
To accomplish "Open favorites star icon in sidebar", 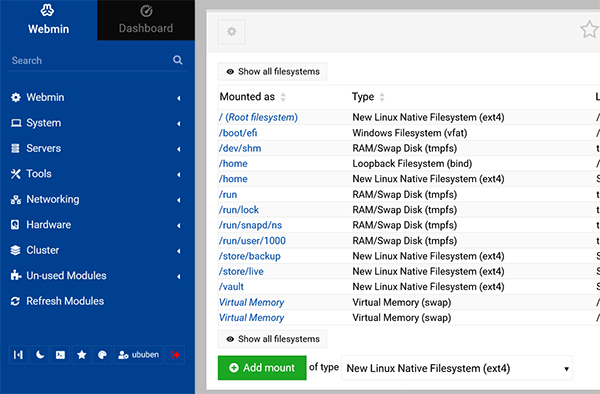I will point(82,355).
